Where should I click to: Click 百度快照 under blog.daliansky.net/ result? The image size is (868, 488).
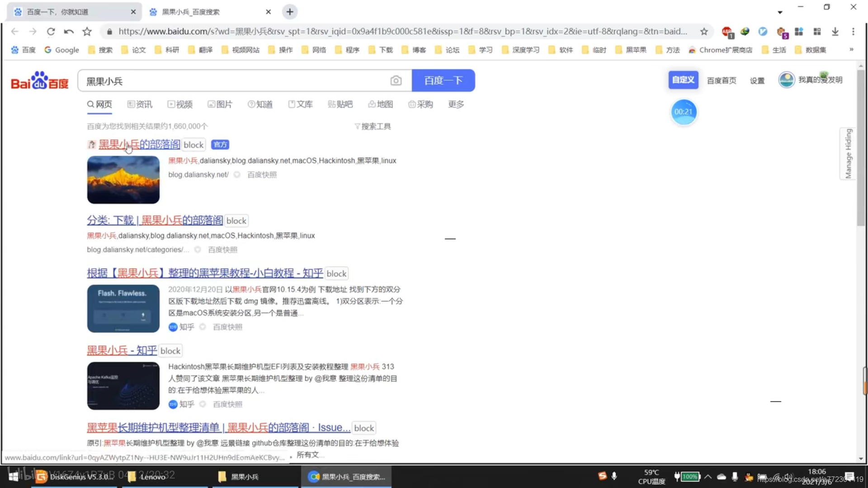pos(262,175)
